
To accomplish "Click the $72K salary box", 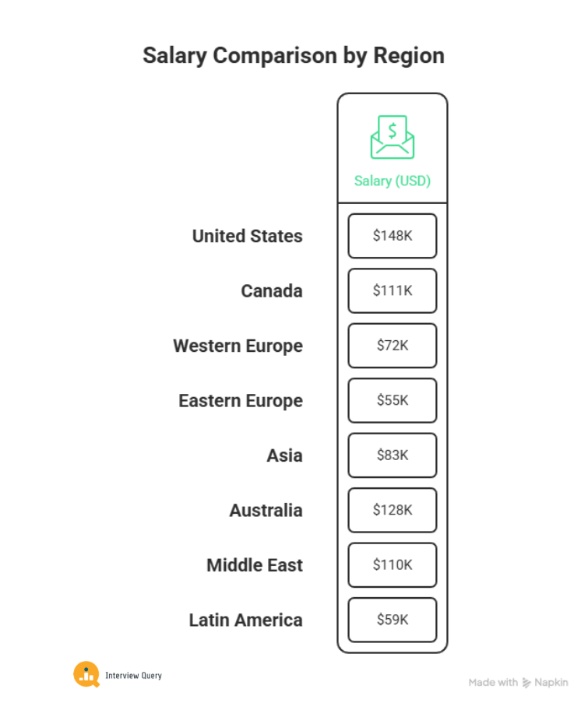I will pyautogui.click(x=392, y=346).
